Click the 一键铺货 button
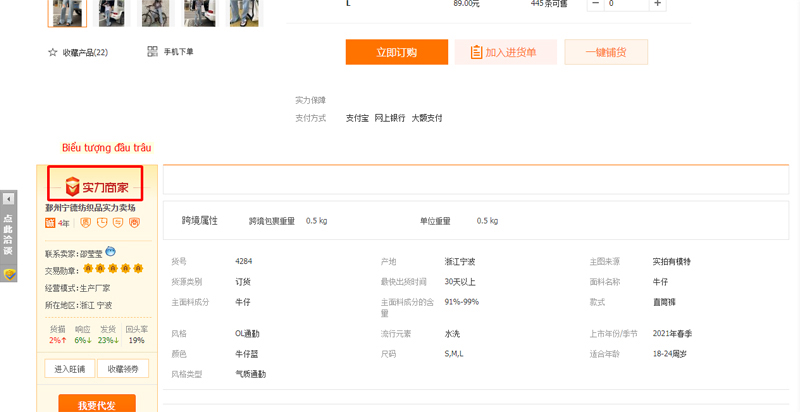 tap(606, 52)
